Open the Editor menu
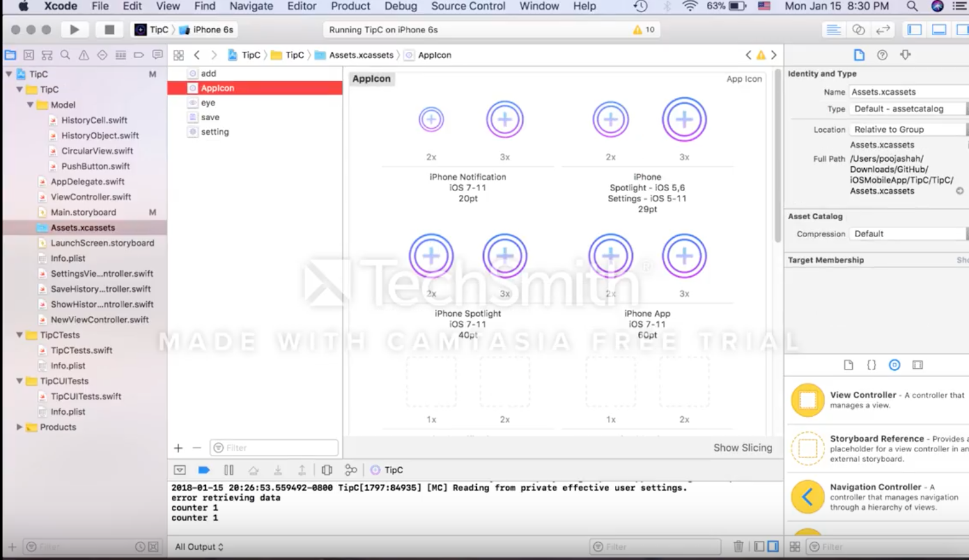Image resolution: width=969 pixels, height=560 pixels. point(302,6)
